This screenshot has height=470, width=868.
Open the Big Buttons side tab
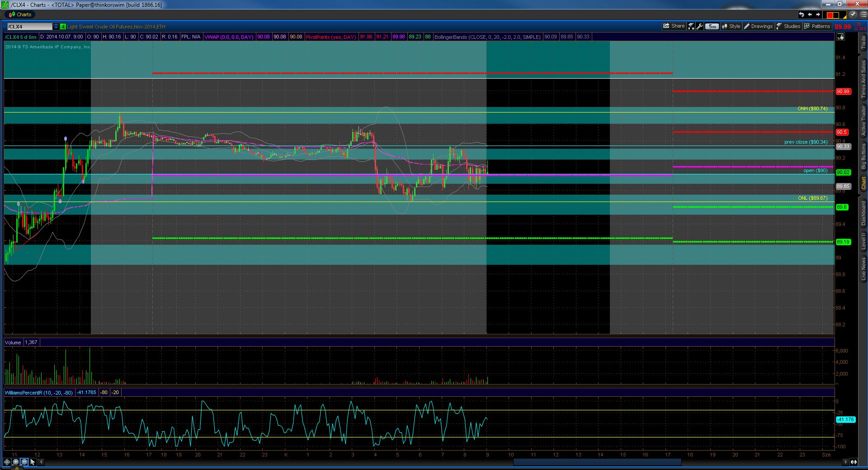click(x=863, y=156)
